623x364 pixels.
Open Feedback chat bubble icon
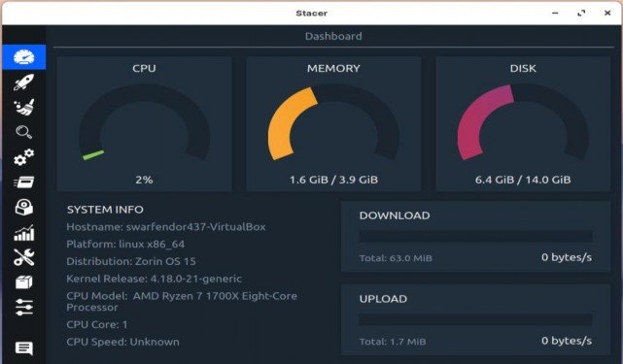[24, 348]
